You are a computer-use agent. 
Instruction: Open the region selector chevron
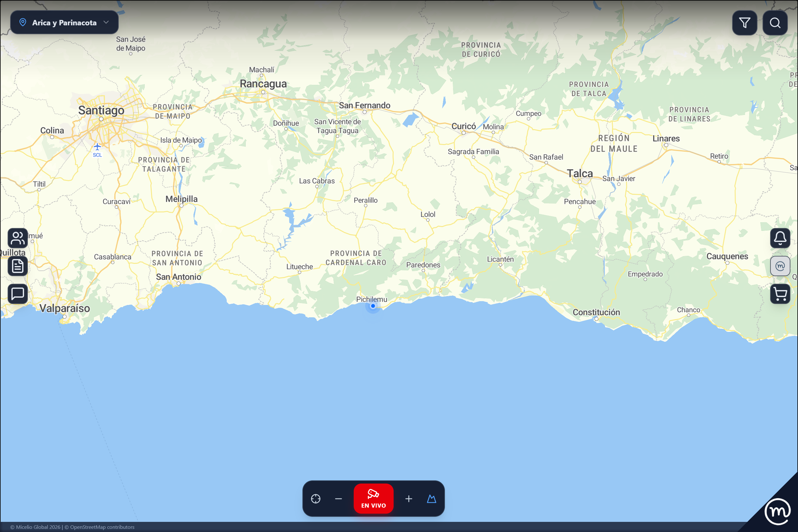106,22
